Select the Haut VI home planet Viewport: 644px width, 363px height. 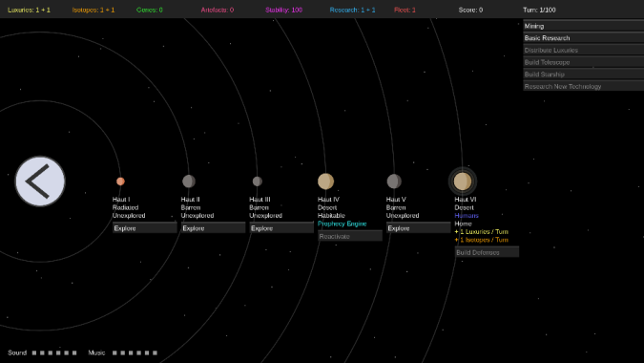463,181
